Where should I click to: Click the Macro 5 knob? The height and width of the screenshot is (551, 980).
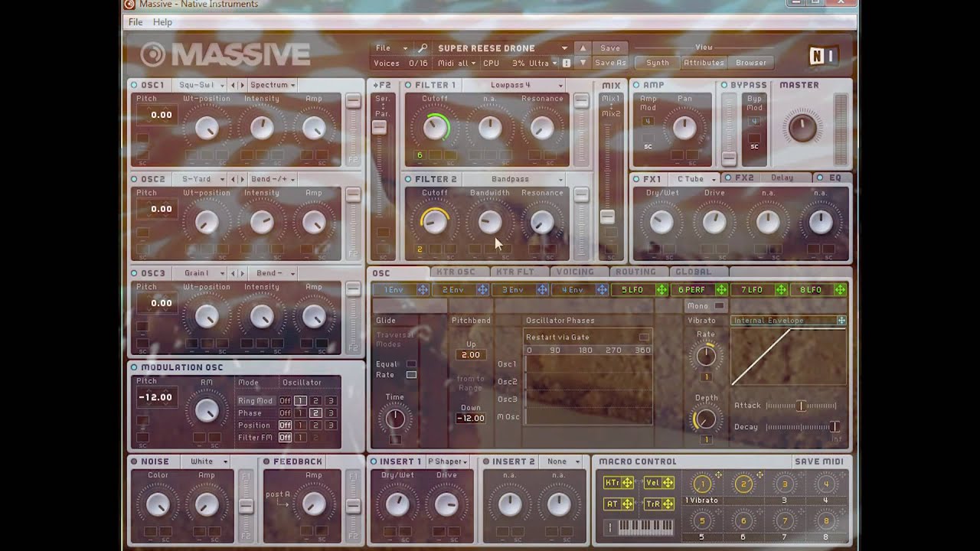[702, 521]
